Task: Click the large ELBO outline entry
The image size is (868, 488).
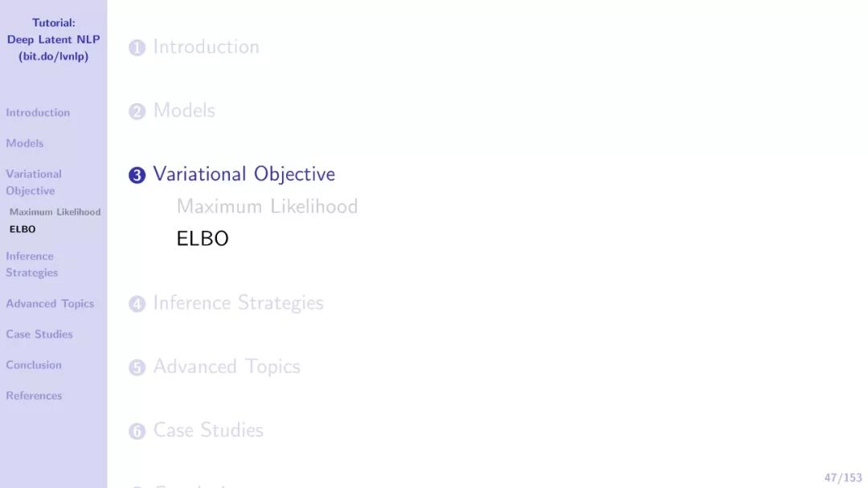Action: [203, 239]
